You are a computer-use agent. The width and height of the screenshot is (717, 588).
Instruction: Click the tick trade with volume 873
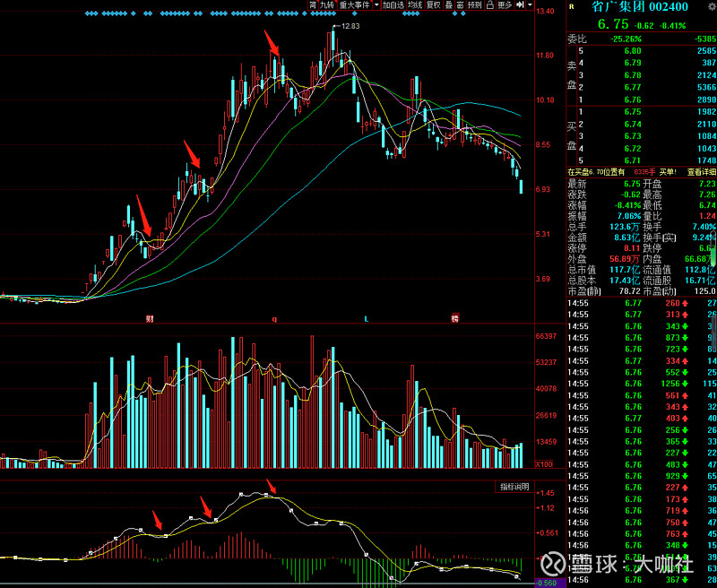point(674,337)
